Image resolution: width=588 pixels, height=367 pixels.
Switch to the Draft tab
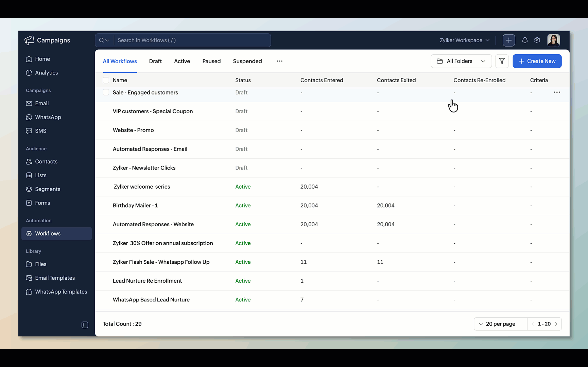pos(155,61)
